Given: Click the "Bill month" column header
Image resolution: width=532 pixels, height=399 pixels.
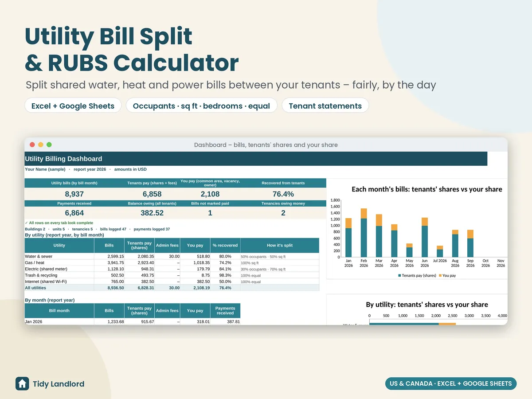Looking at the screenshot, I should pos(59,311).
